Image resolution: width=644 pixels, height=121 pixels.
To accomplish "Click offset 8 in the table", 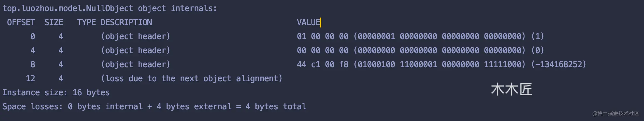I will (33, 65).
